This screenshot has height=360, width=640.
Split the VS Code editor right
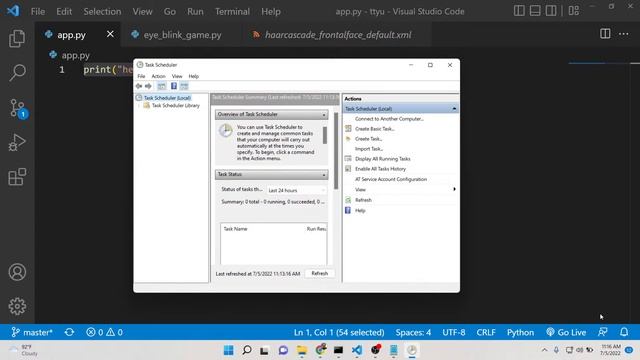605,34
